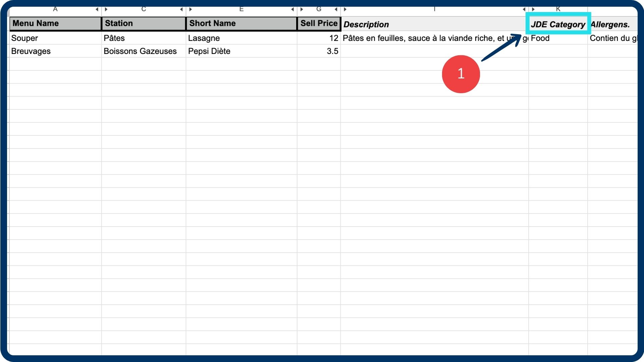The image size is (644, 362).
Task: Click the red circle step marker 1
Action: click(x=461, y=74)
